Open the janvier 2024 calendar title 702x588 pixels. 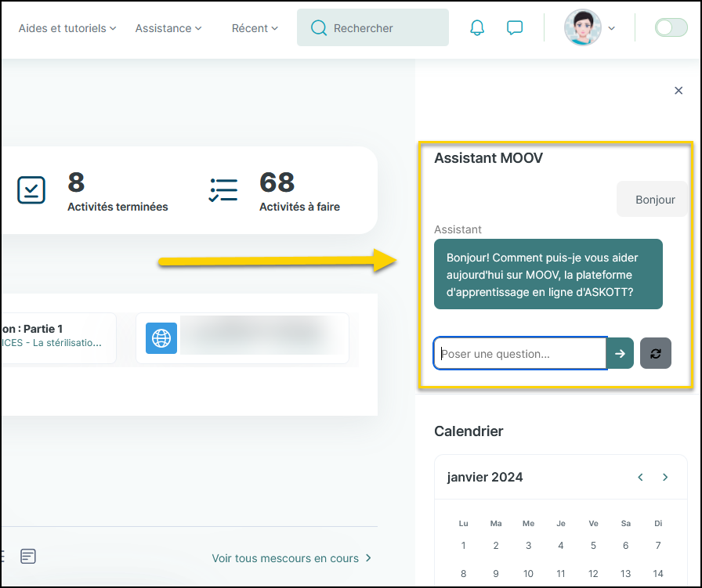coord(485,477)
